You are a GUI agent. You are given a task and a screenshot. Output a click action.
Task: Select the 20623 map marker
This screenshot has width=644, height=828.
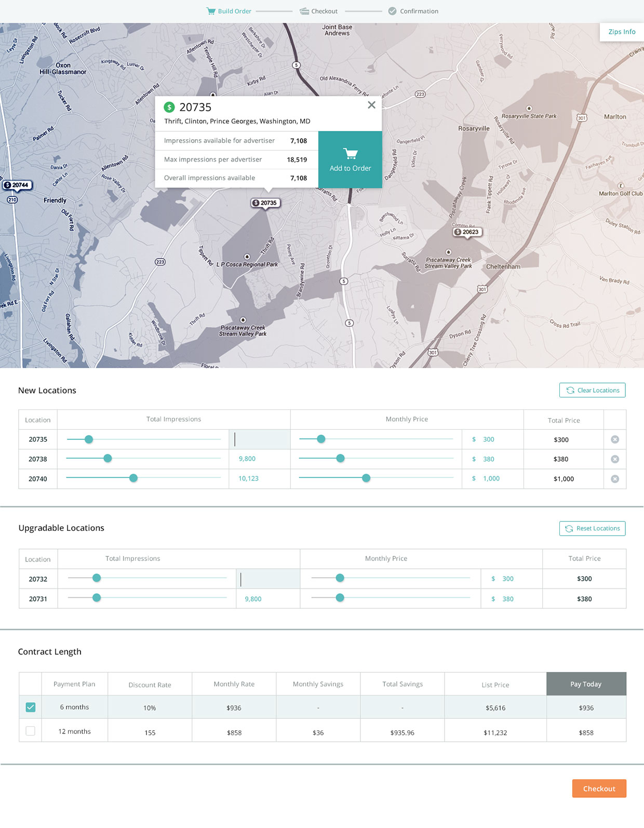467,232
